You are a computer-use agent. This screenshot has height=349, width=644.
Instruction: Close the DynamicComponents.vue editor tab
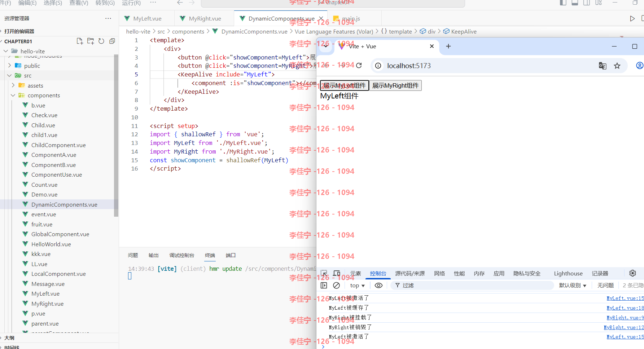click(x=321, y=18)
